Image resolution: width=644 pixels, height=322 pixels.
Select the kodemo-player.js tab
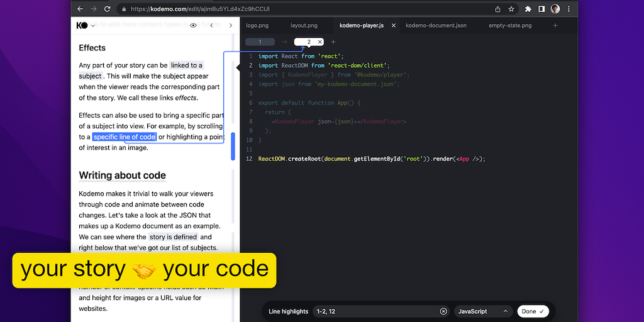point(362,25)
